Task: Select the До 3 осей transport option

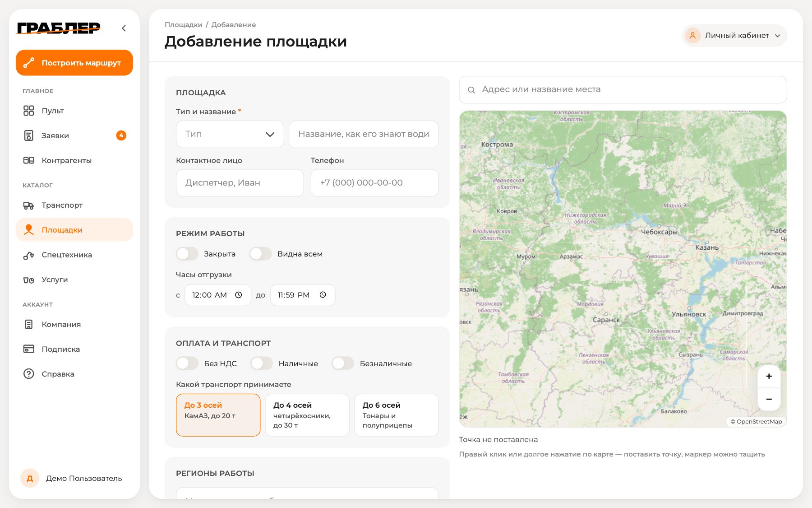Action: 218,415
